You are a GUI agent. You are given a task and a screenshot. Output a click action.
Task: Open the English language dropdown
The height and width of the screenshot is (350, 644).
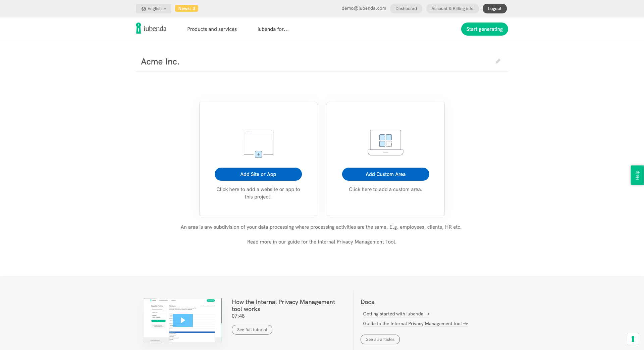[154, 9]
